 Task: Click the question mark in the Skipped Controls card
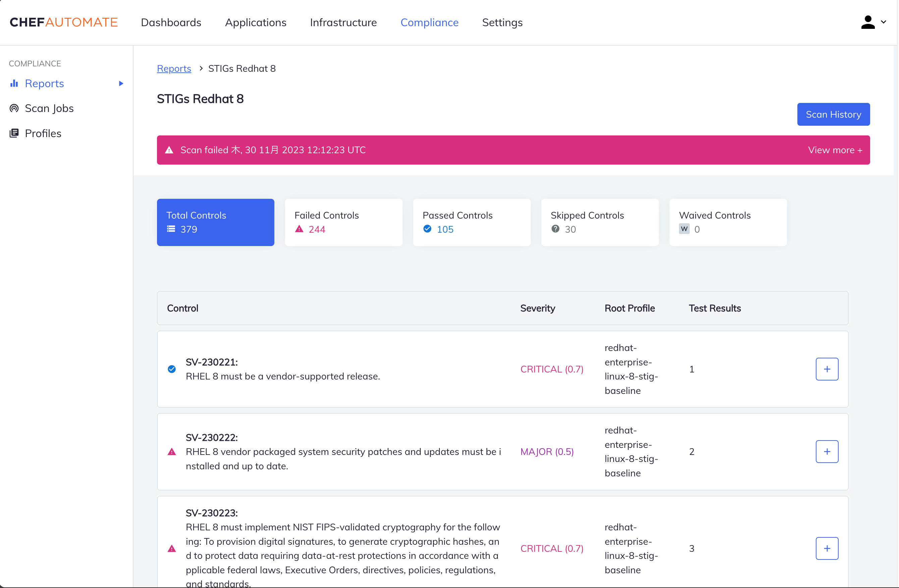pyautogui.click(x=555, y=229)
